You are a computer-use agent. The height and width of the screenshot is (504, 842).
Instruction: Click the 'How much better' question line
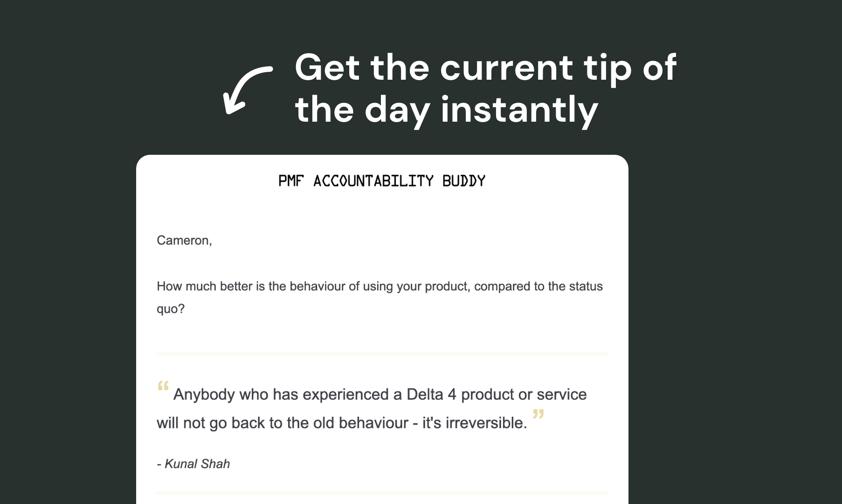click(x=379, y=286)
